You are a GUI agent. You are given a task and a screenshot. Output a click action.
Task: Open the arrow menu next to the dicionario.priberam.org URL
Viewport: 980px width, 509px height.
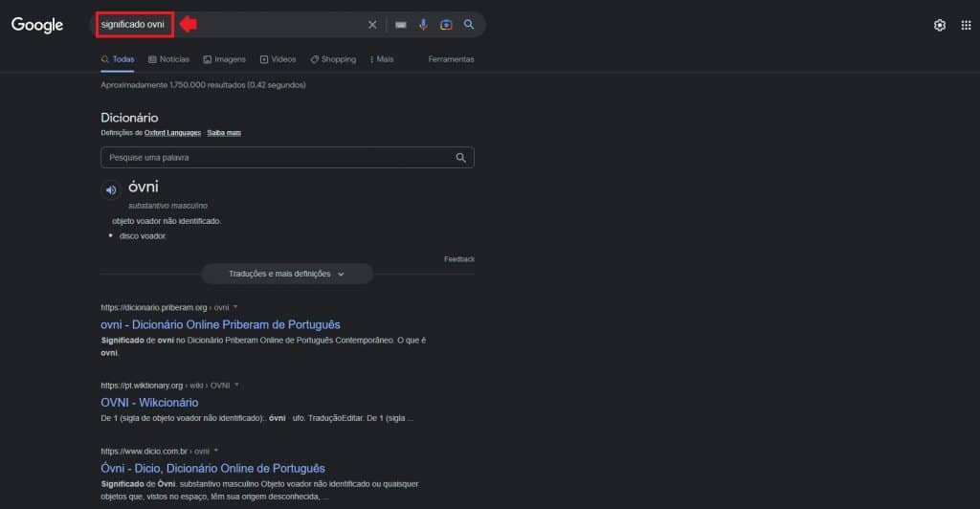pyautogui.click(x=235, y=307)
